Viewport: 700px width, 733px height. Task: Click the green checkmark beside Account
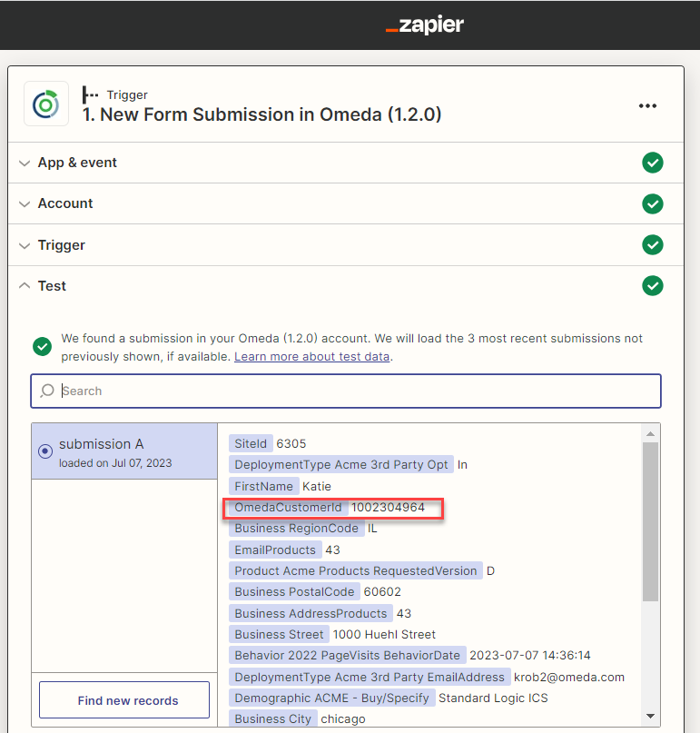click(652, 203)
